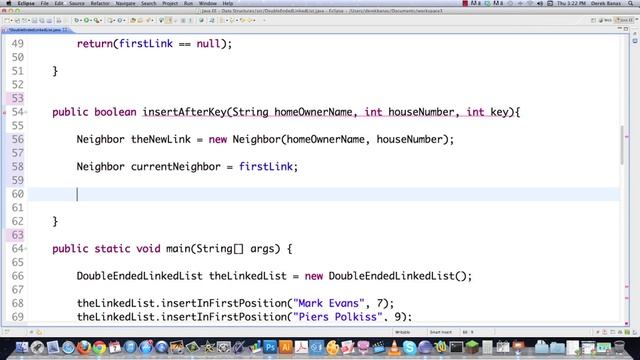Click line number 56 in the gutter

17,139
